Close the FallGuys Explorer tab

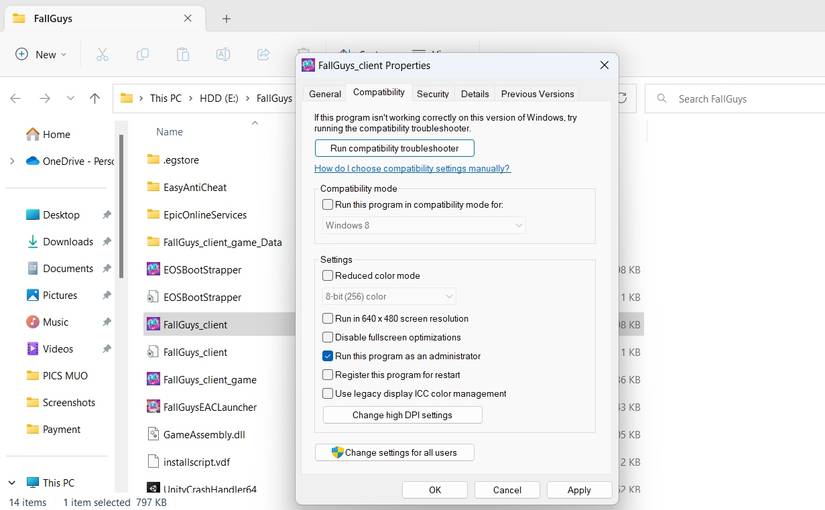click(187, 18)
